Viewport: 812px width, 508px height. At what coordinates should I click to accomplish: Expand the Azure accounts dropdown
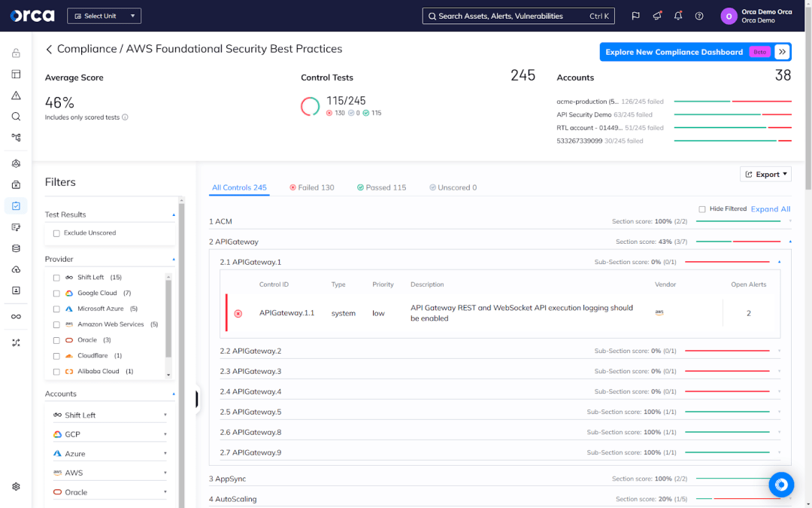point(110,454)
